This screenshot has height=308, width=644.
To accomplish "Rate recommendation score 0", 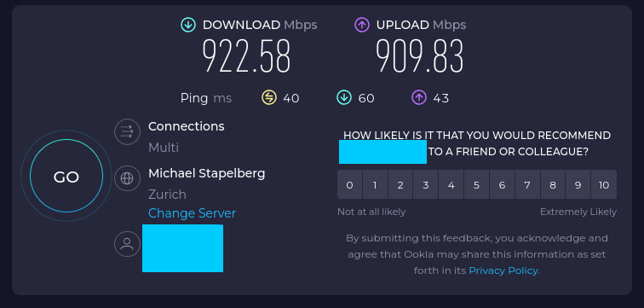I will (349, 184).
